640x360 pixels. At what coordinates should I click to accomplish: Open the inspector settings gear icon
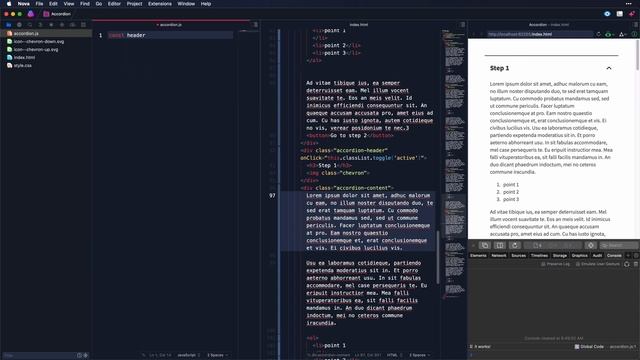pos(636,256)
